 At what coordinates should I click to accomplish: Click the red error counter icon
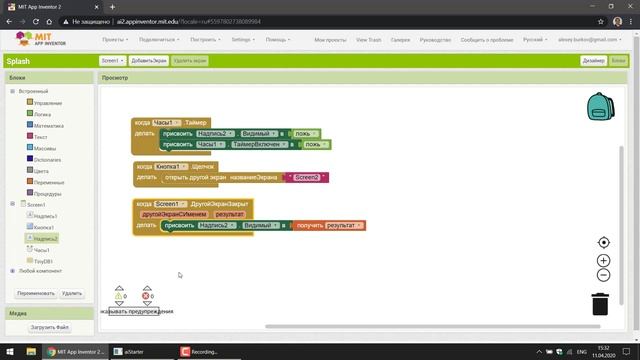(145, 296)
